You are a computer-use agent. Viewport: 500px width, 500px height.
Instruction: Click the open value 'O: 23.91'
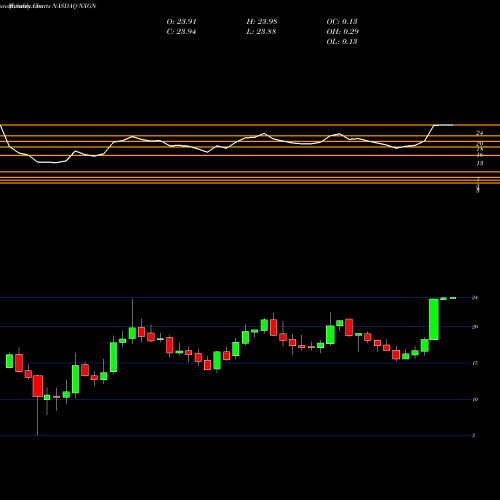tap(181, 22)
